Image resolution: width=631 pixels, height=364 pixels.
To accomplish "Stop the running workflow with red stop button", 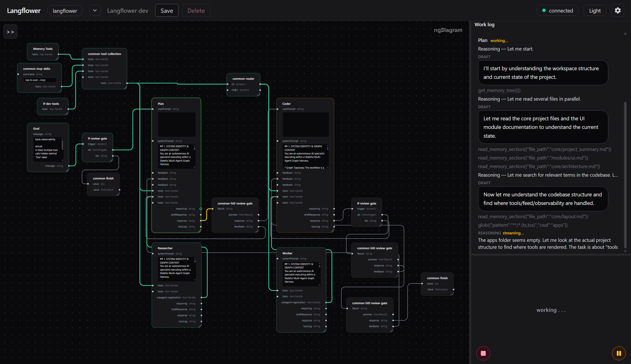I will pos(483,353).
